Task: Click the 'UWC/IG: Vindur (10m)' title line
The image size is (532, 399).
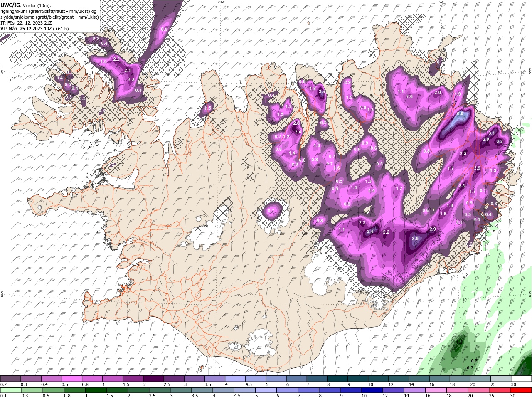Action: (x=25, y=5)
